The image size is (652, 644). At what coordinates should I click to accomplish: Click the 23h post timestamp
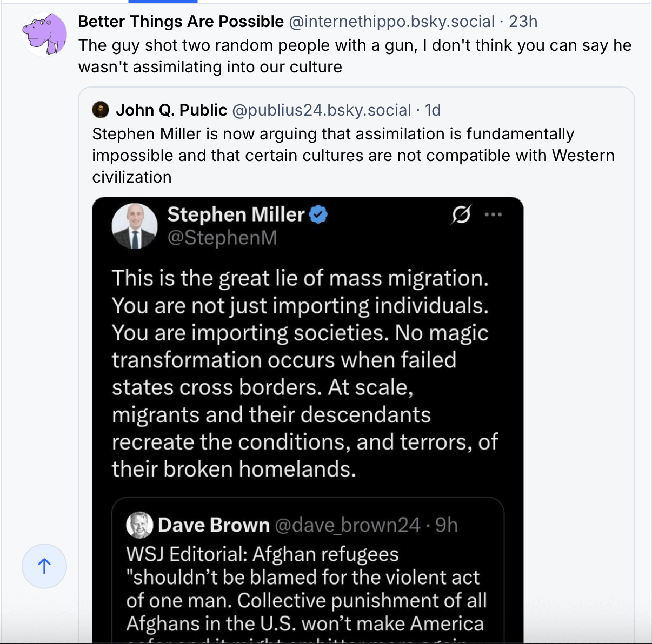click(523, 22)
